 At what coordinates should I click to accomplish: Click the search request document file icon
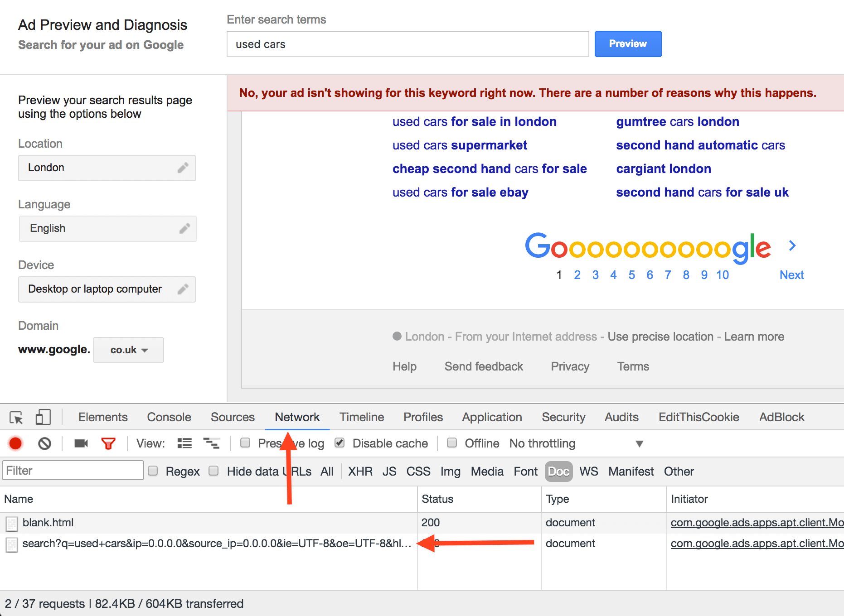(11, 544)
